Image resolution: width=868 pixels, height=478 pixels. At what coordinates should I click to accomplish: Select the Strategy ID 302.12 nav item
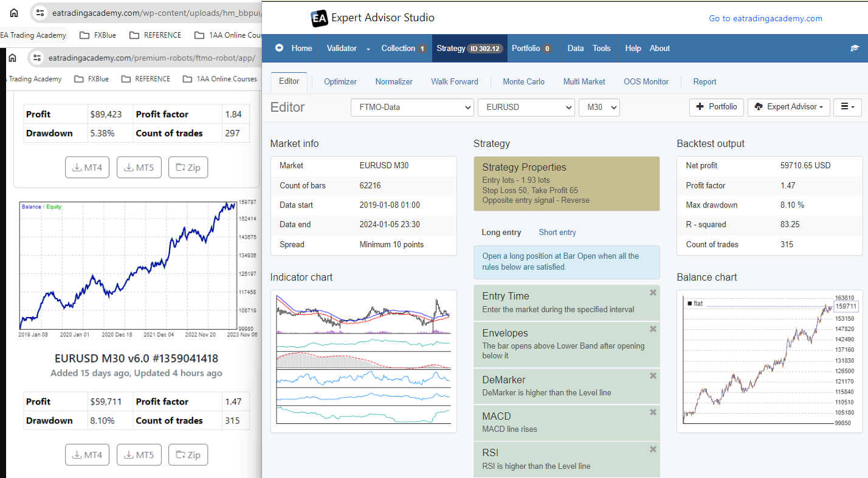469,49
